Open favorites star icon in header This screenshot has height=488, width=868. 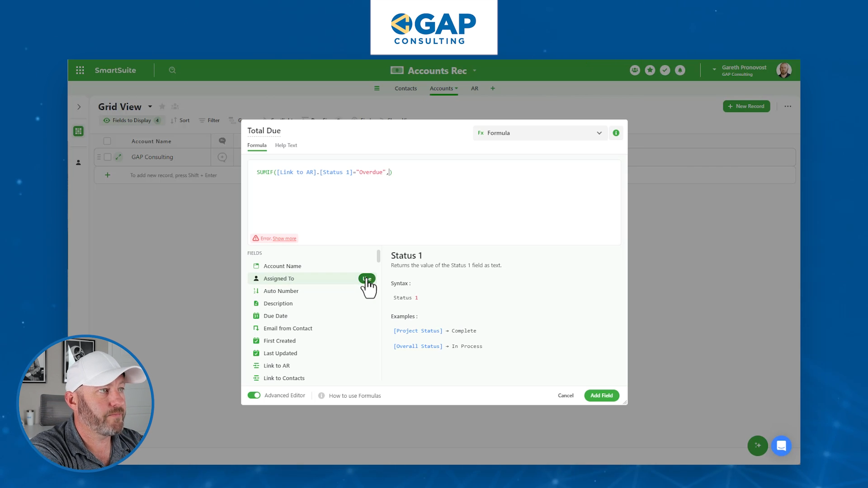click(650, 70)
